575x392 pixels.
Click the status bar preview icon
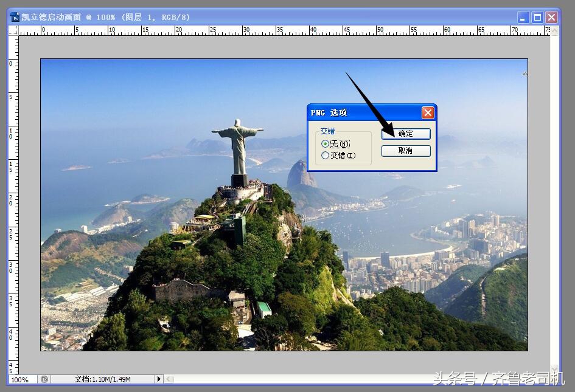tap(44, 379)
